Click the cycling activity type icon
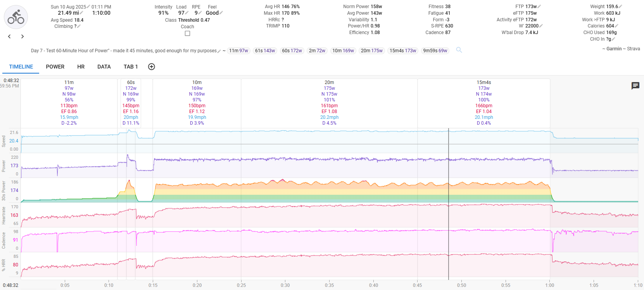The width and height of the screenshot is (644, 290). click(x=16, y=17)
